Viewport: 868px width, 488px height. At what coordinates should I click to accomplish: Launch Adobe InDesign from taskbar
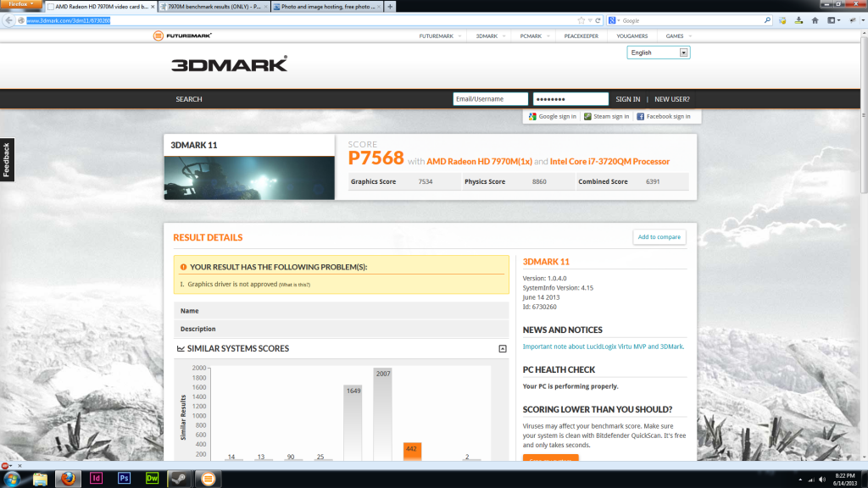[96, 479]
